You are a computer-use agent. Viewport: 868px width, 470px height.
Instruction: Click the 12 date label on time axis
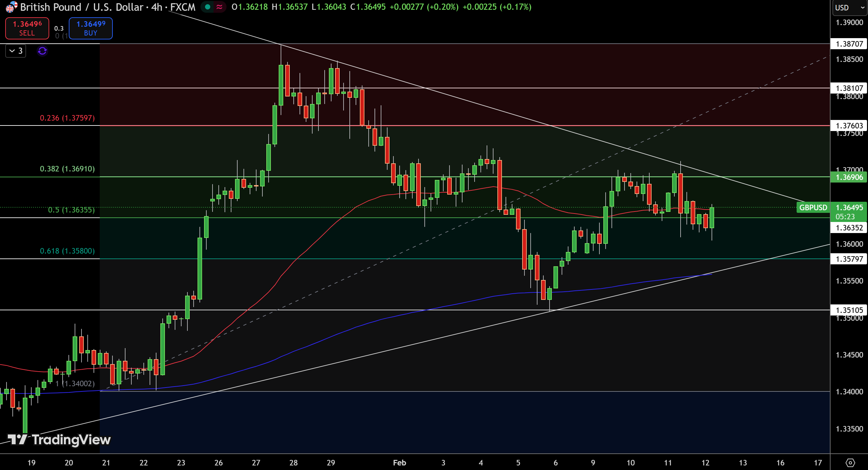coord(705,463)
